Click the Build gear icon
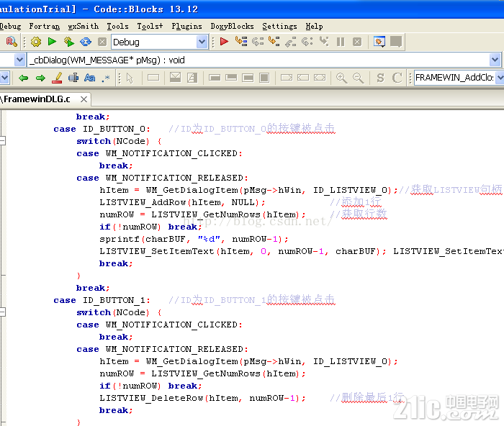The image size is (504, 426). click(36, 42)
